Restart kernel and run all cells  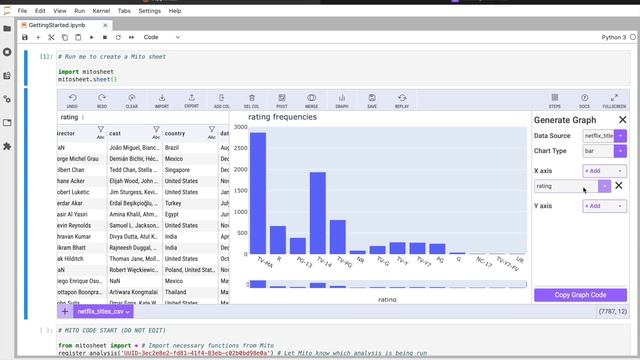coord(131,37)
